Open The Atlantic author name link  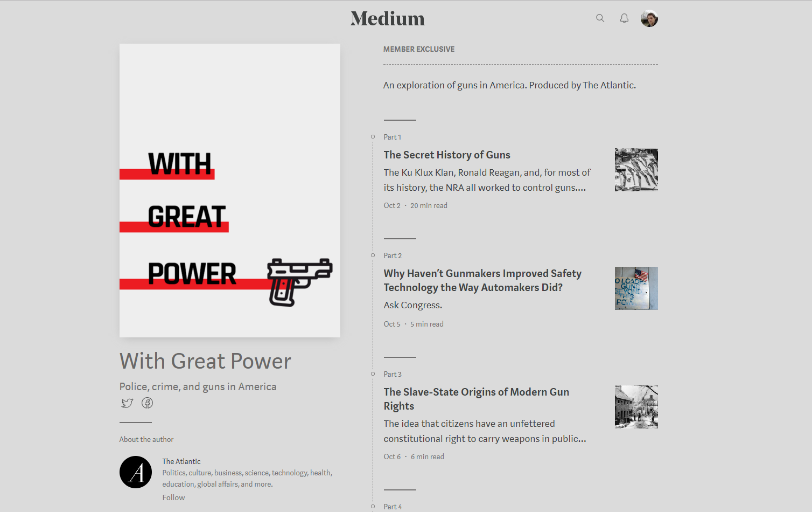181,461
